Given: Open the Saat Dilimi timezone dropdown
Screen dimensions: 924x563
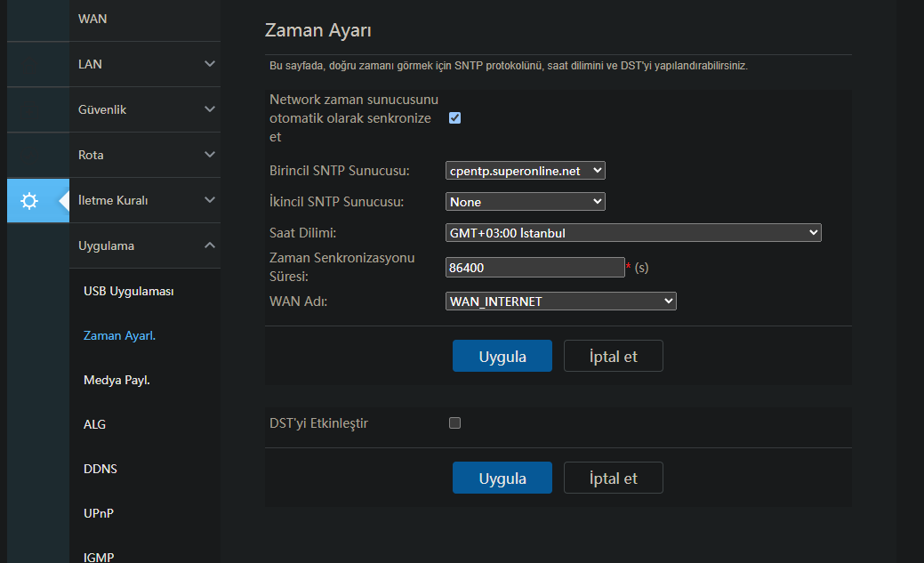Looking at the screenshot, I should click(x=633, y=233).
